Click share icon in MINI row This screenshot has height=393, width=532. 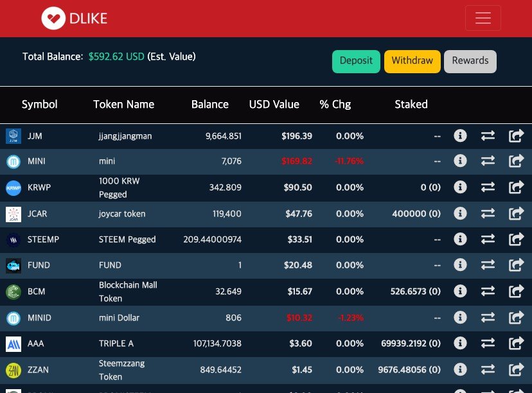pyautogui.click(x=516, y=161)
